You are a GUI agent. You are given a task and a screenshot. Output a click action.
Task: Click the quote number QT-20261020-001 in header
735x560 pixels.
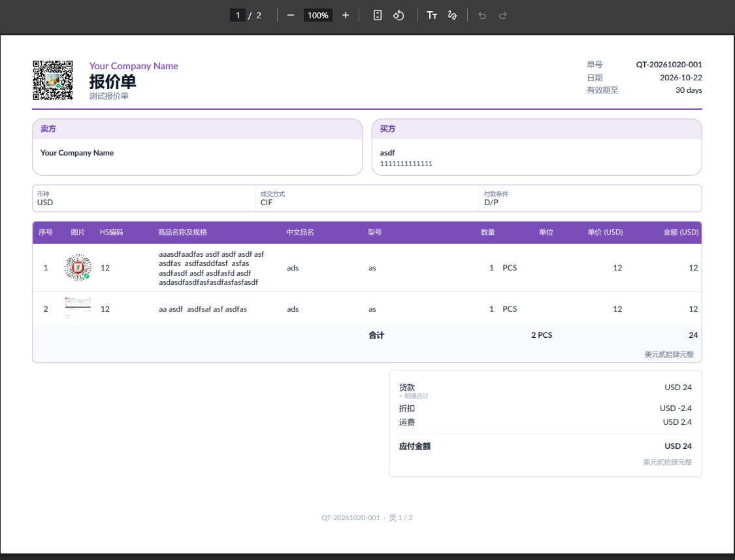click(669, 65)
